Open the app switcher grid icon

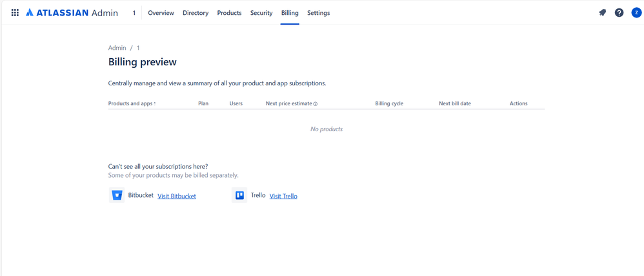pos(15,13)
